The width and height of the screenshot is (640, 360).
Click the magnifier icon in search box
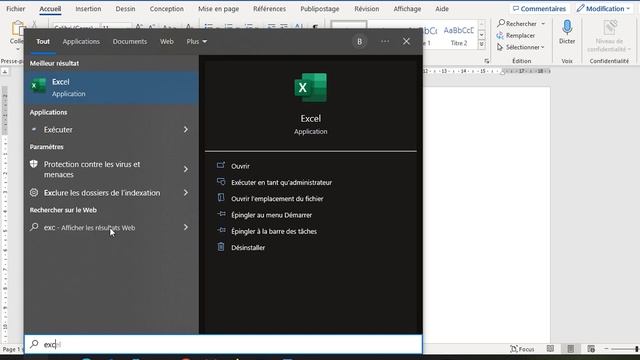click(x=34, y=344)
